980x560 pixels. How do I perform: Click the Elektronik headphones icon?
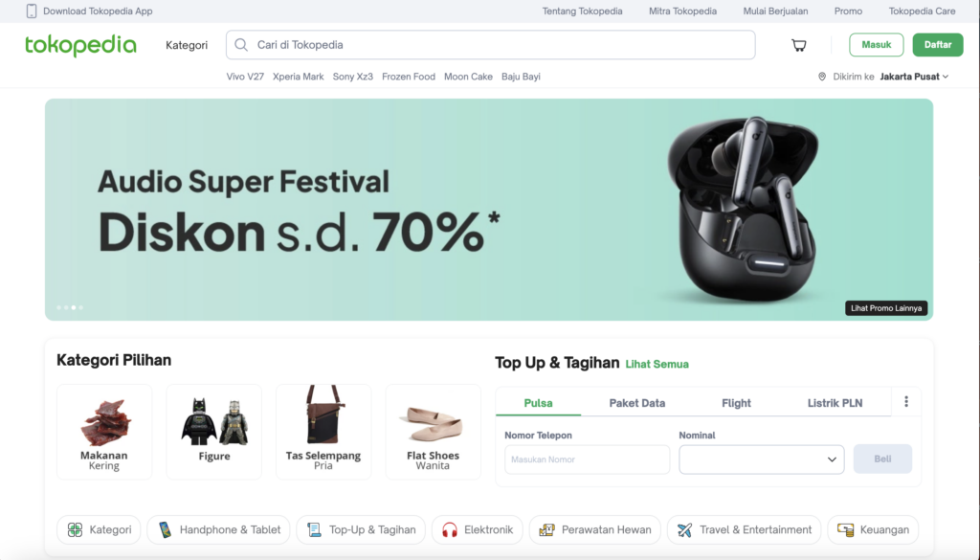(450, 529)
